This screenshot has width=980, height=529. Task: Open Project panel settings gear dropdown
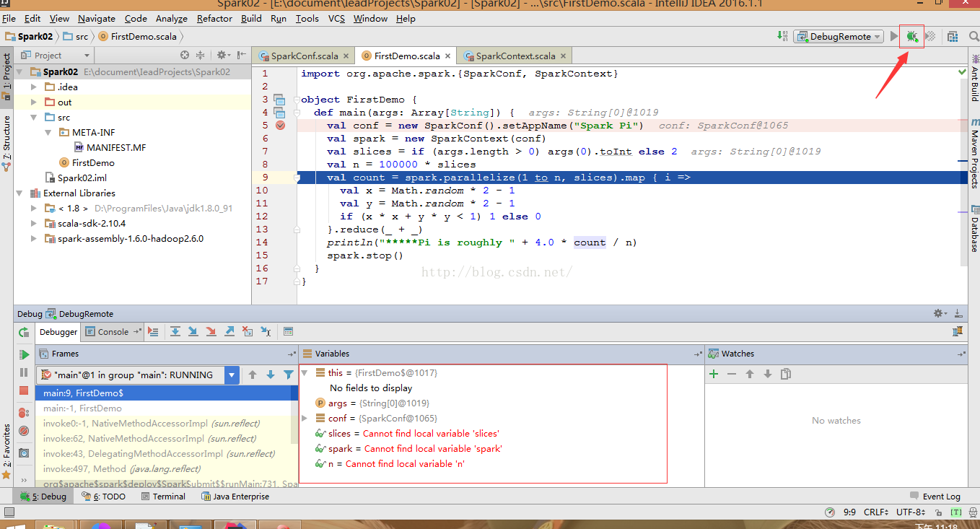coord(224,55)
